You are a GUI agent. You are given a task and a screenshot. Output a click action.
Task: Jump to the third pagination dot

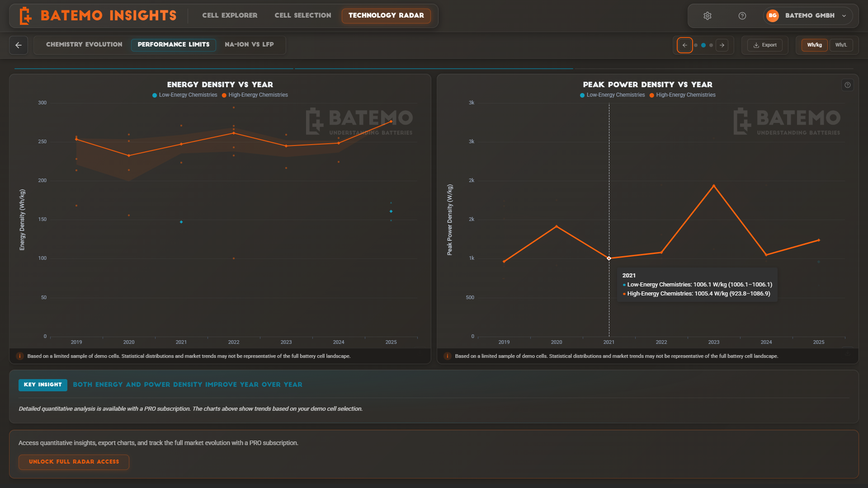711,45
